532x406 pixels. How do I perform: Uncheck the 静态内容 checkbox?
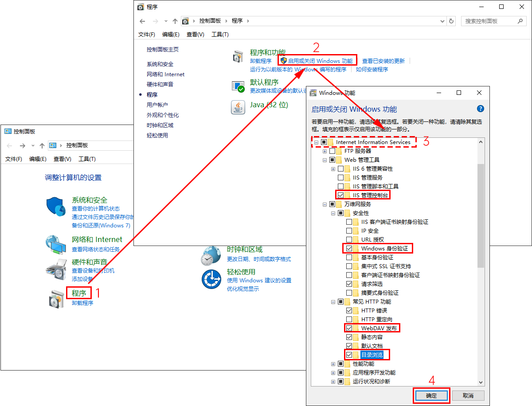coord(349,337)
